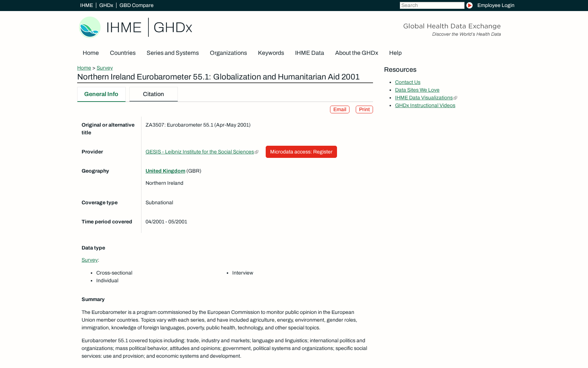Viewport: 588px width, 368px height.
Task: Open the United Kingdom geography link
Action: point(165,171)
